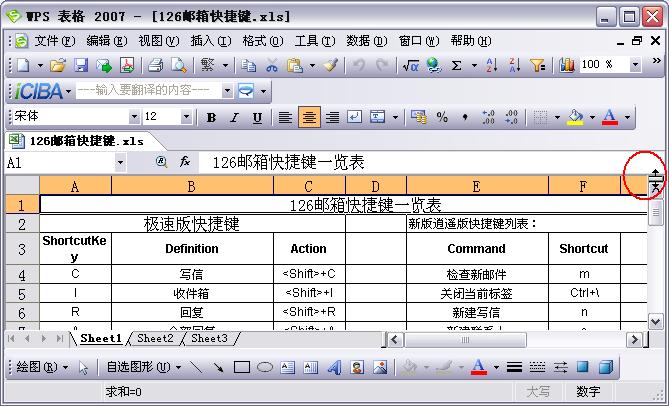The height and width of the screenshot is (406, 669).
Task: Switch to Sheet2 tab
Action: click(155, 339)
